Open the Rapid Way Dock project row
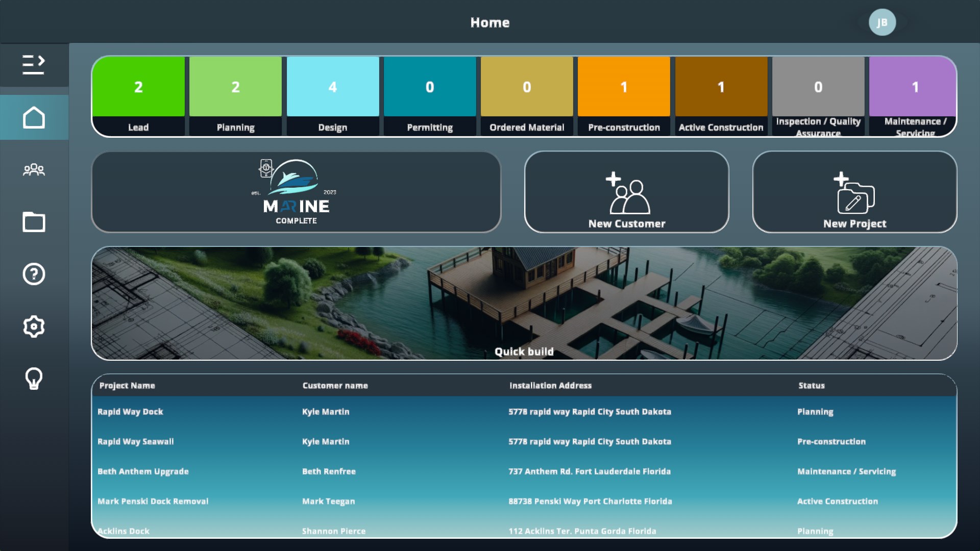The width and height of the screenshot is (980, 551). tap(130, 412)
